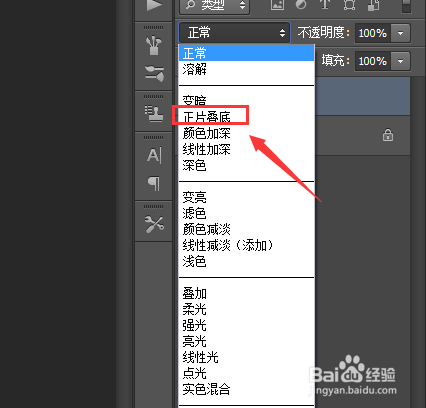Select 实色混合 blend mode
Screen dimensions: 426x408
click(x=247, y=389)
